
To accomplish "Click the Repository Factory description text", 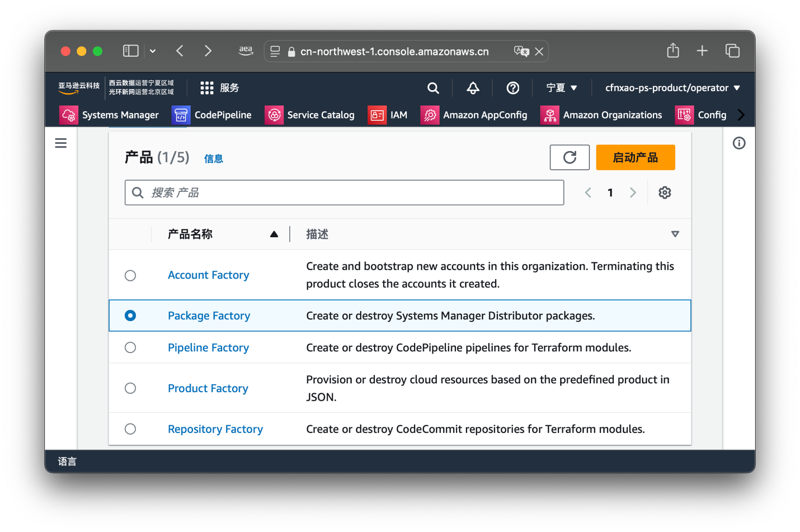I will pyautogui.click(x=476, y=429).
